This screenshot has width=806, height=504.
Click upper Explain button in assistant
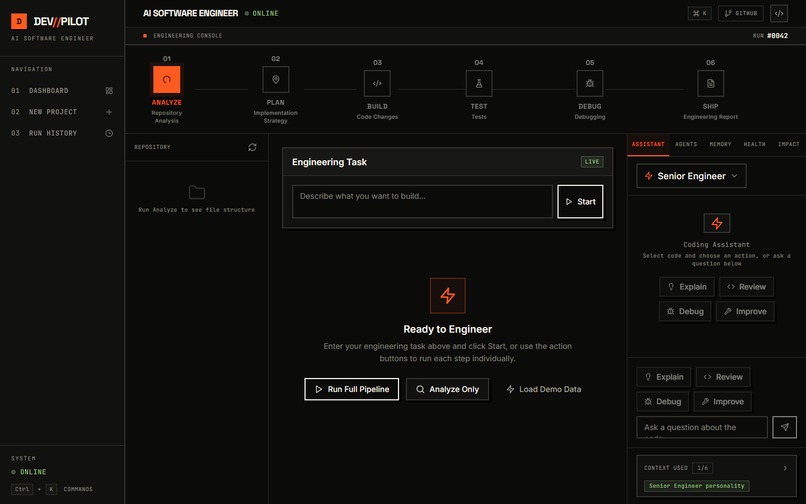[687, 287]
